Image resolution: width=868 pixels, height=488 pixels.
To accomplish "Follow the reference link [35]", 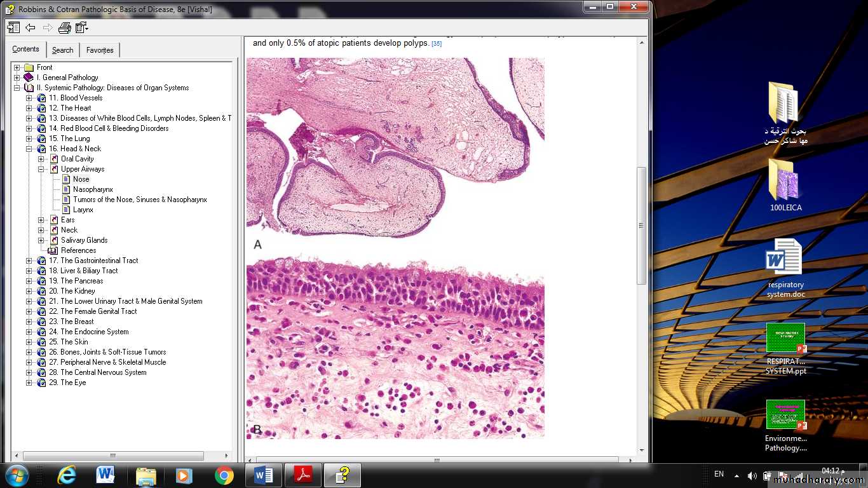I will [437, 44].
